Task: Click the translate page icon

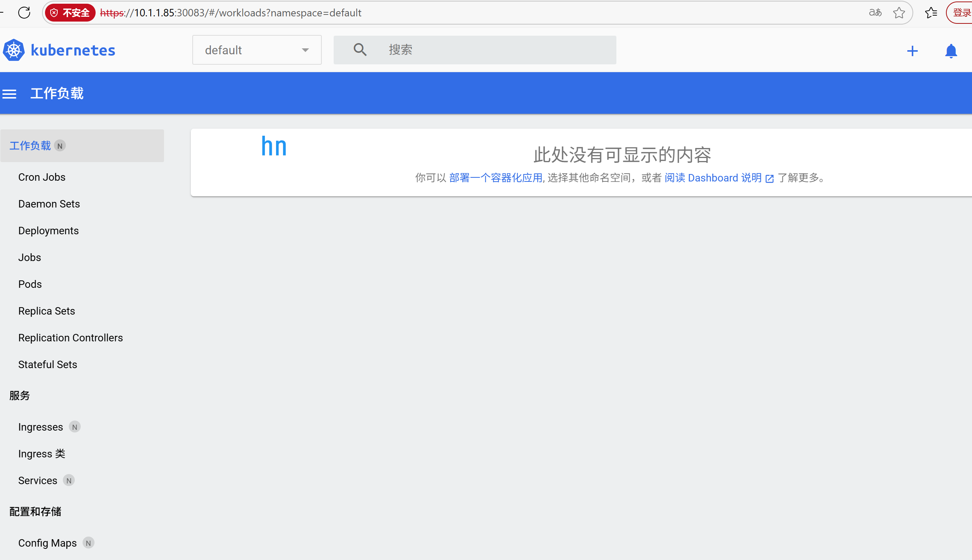Action: pyautogui.click(x=875, y=13)
